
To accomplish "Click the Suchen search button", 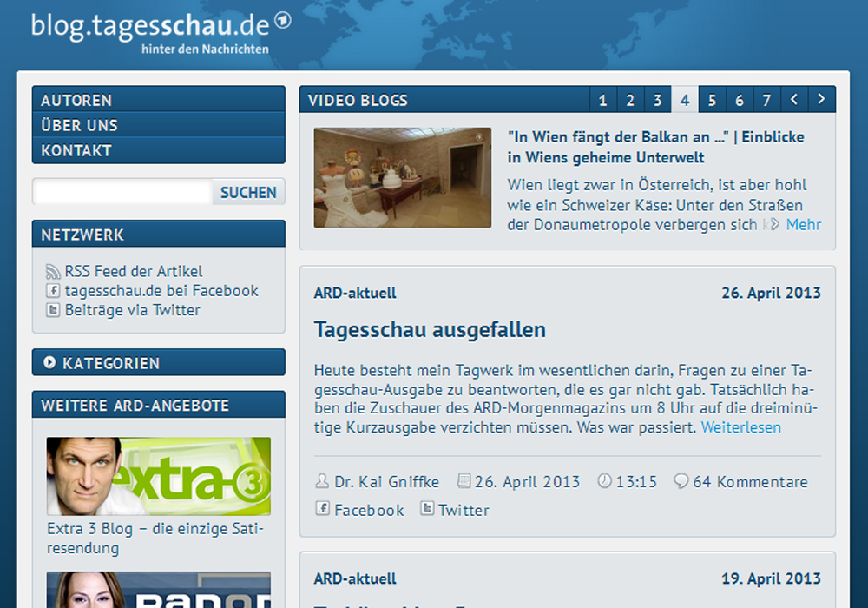I will pos(248,192).
